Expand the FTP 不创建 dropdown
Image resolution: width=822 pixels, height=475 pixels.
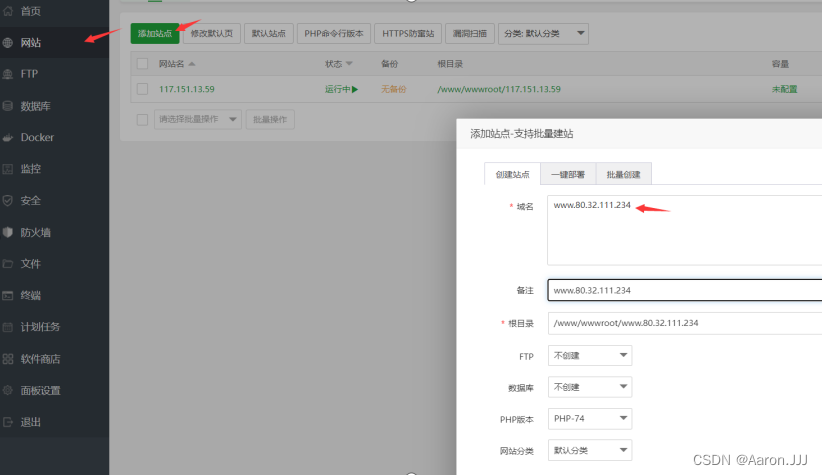590,355
